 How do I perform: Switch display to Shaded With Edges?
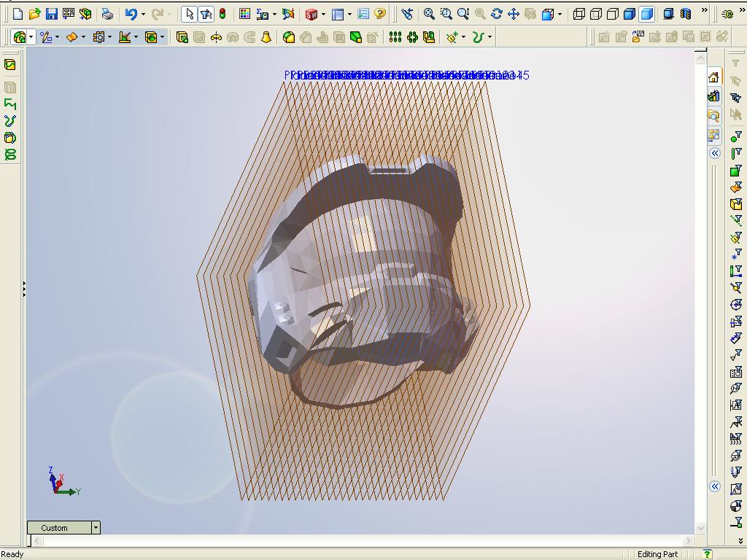click(630, 14)
